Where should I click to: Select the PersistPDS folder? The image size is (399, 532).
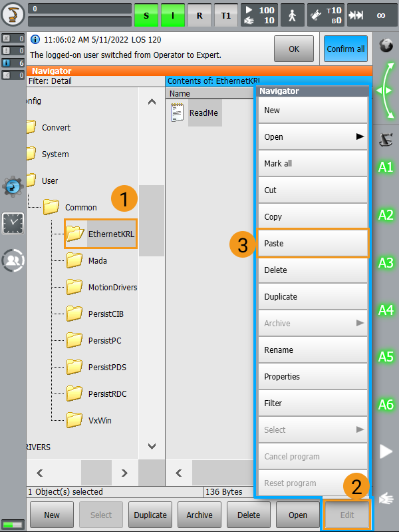[96, 367]
